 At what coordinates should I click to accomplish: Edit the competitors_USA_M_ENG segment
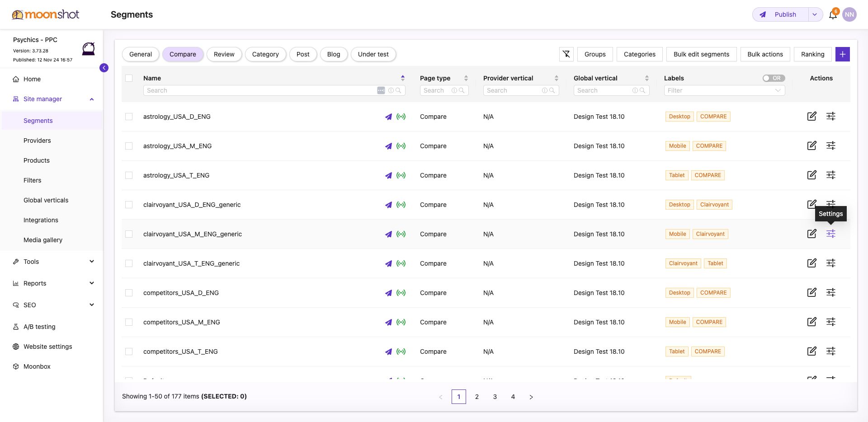click(x=812, y=322)
